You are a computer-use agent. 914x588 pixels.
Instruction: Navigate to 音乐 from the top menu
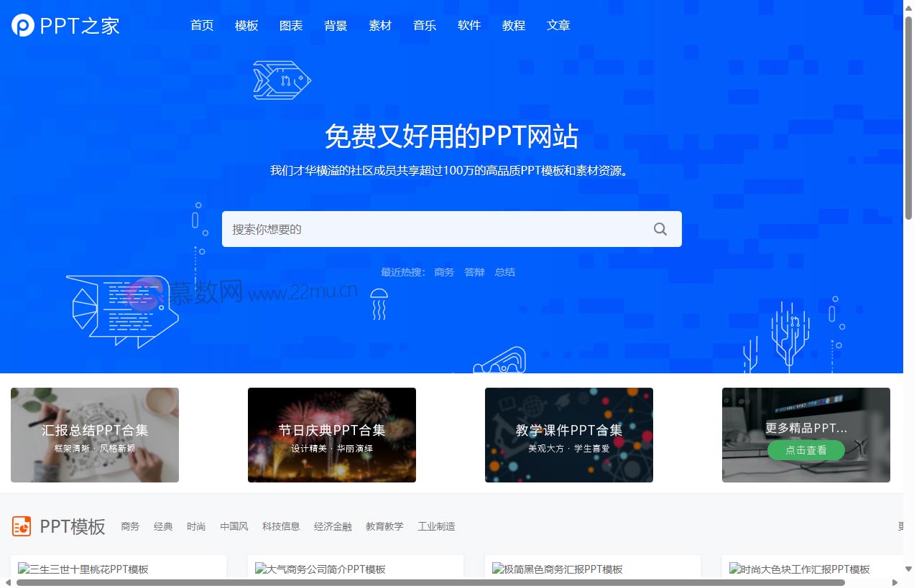[x=425, y=25]
